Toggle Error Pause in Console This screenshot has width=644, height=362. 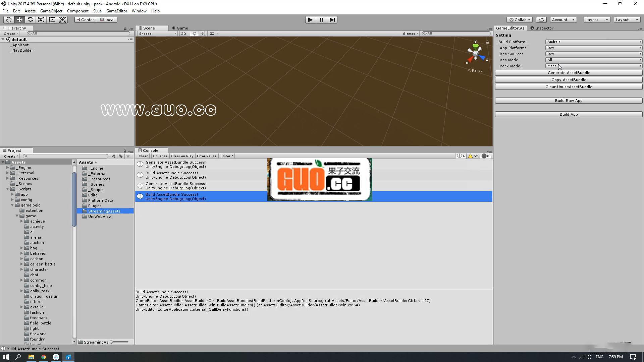tap(207, 156)
